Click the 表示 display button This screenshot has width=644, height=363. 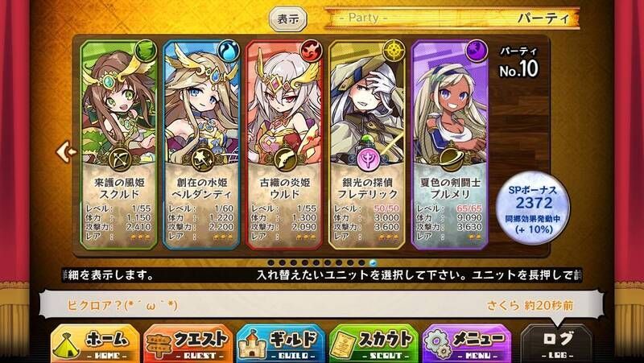click(x=288, y=19)
